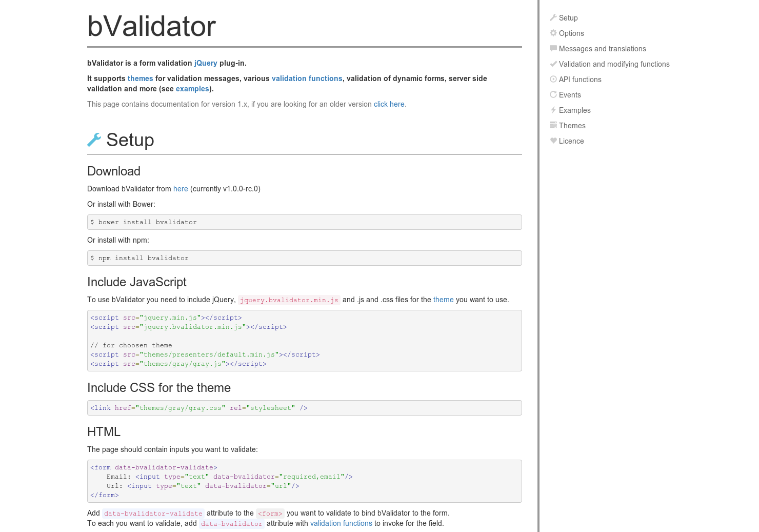The height and width of the screenshot is (532, 759).
Task: Open the 'examples' link in parentheses
Action: [x=192, y=89]
